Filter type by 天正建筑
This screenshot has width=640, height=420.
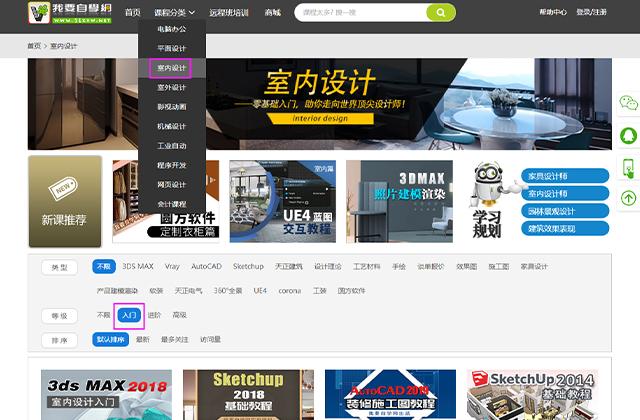[289, 266]
